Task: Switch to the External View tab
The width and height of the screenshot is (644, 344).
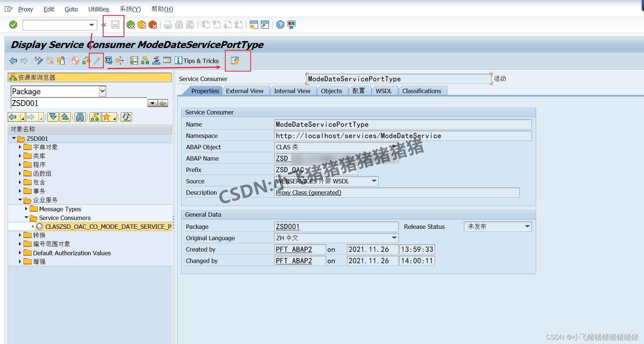Action: click(x=244, y=91)
